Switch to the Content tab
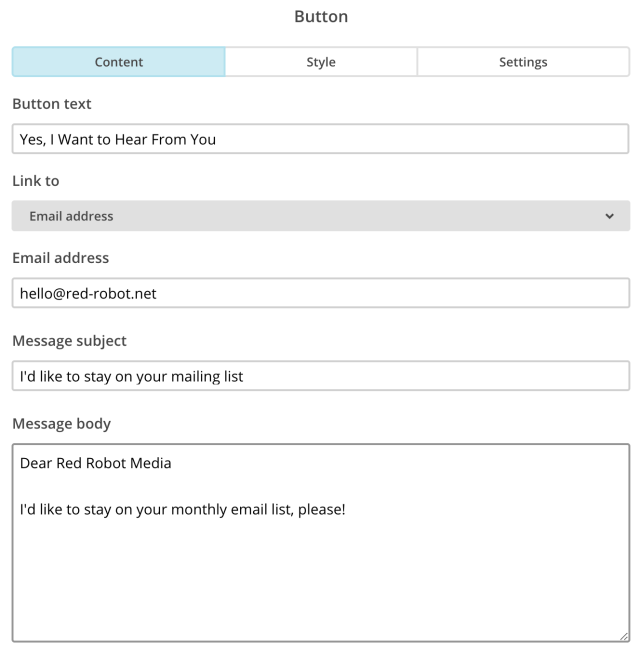The image size is (640, 657). pyautogui.click(x=119, y=62)
